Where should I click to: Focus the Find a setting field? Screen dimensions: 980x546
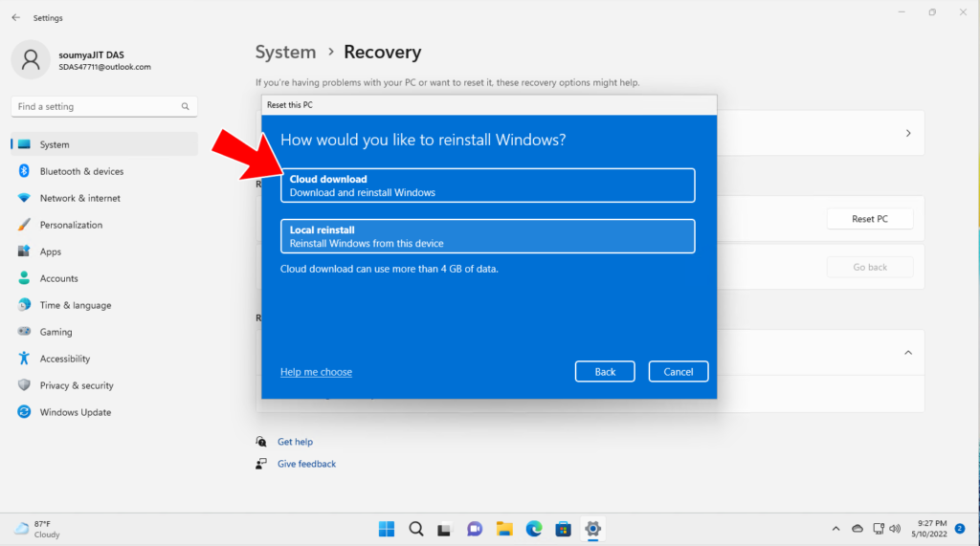coord(104,107)
